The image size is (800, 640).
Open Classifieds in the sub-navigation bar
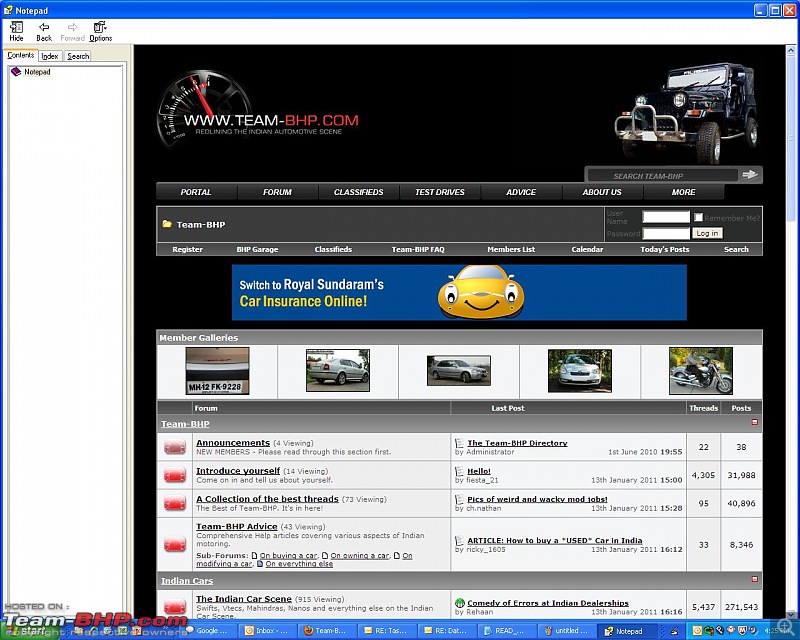pyautogui.click(x=333, y=249)
